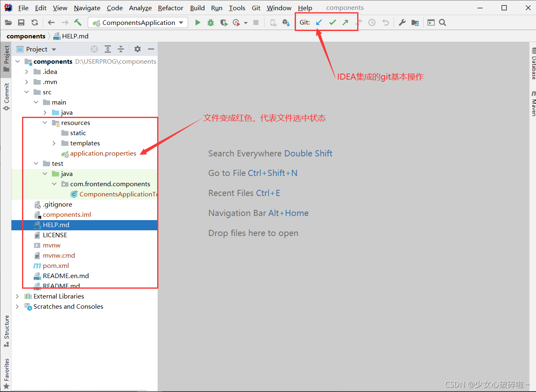Click the Expand All icon in the Project panel
536x392 pixels.
[x=108, y=49]
